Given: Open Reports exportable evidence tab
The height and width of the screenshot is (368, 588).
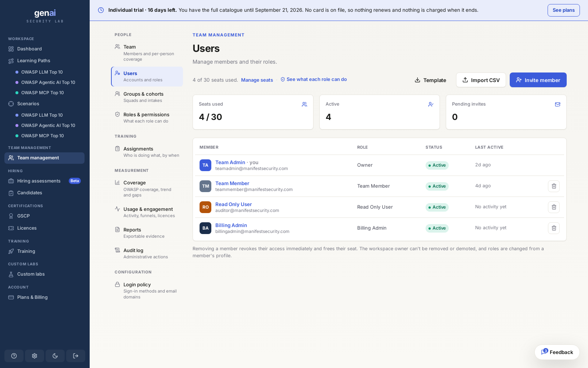Looking at the screenshot, I should pyautogui.click(x=147, y=233).
